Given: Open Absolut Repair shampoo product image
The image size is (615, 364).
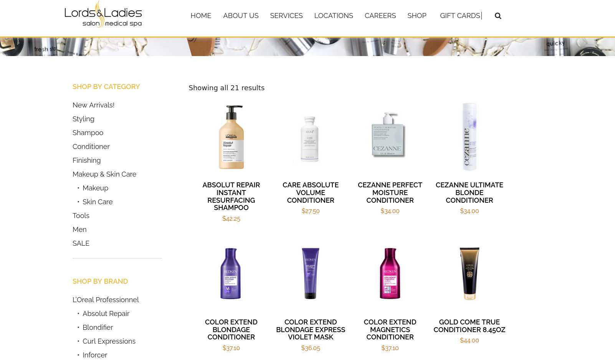Looking at the screenshot, I should click(x=231, y=137).
